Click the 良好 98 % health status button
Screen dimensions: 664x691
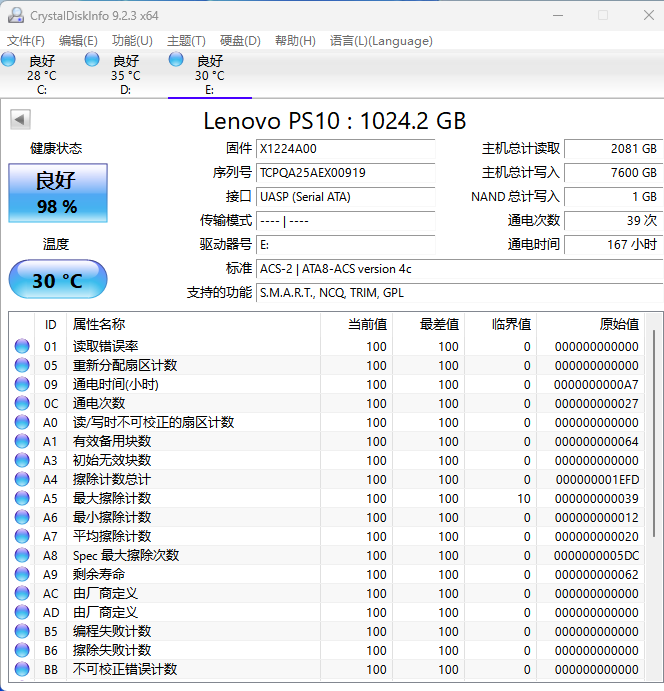tap(57, 194)
